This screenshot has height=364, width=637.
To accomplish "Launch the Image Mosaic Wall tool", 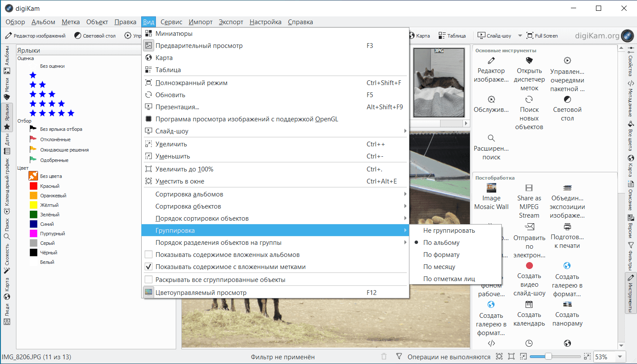I will click(x=491, y=188).
